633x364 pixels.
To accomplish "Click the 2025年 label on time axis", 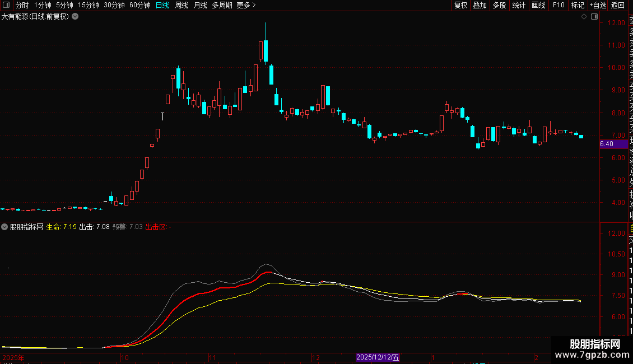I will pos(13,357).
